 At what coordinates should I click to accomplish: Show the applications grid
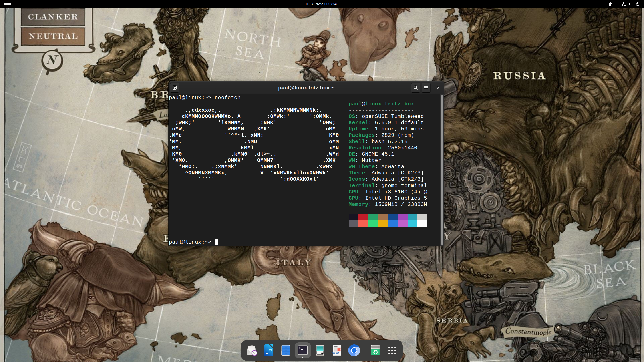tap(392, 350)
